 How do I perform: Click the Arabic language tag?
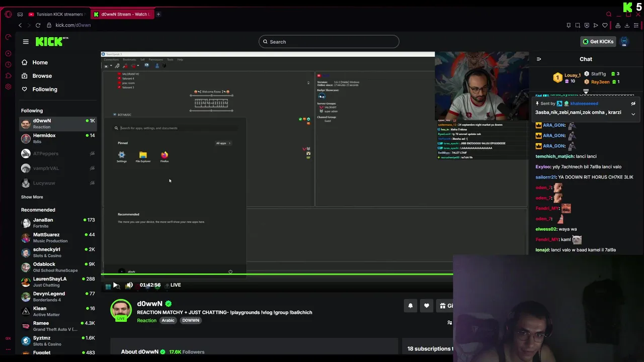point(168,320)
